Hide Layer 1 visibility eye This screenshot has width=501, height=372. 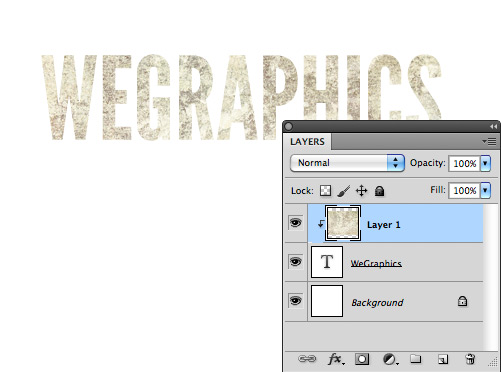[295, 223]
